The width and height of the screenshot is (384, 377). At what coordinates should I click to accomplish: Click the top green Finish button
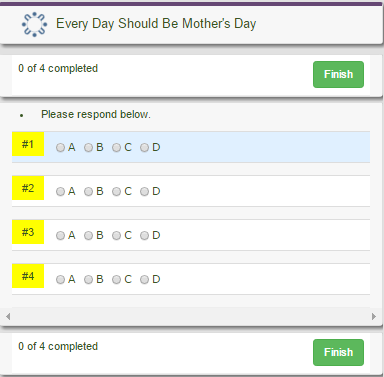point(338,74)
